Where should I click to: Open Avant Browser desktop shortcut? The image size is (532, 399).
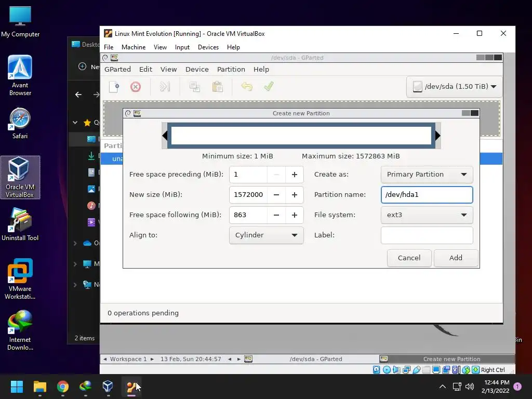(x=20, y=75)
